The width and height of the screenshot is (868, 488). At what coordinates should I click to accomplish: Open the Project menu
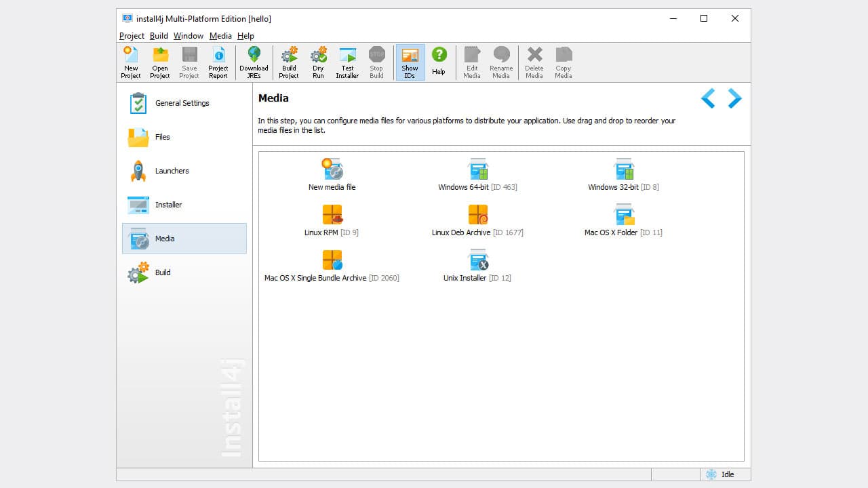[131, 36]
